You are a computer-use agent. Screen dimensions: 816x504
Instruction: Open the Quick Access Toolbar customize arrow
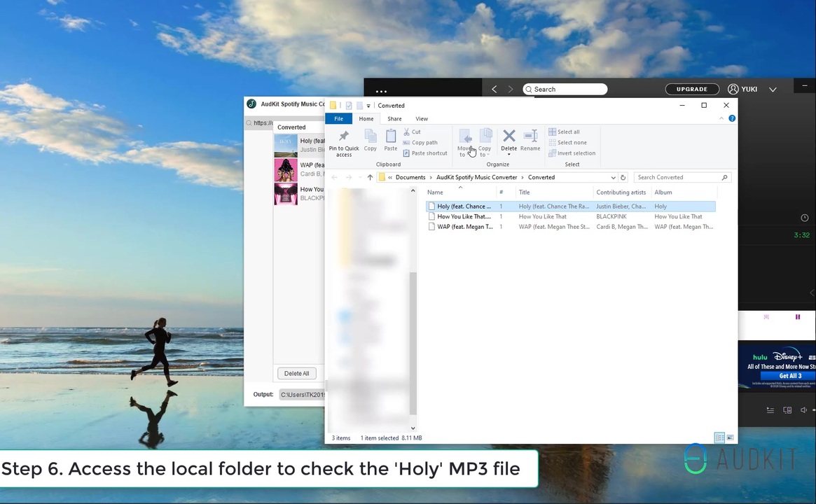click(x=368, y=106)
